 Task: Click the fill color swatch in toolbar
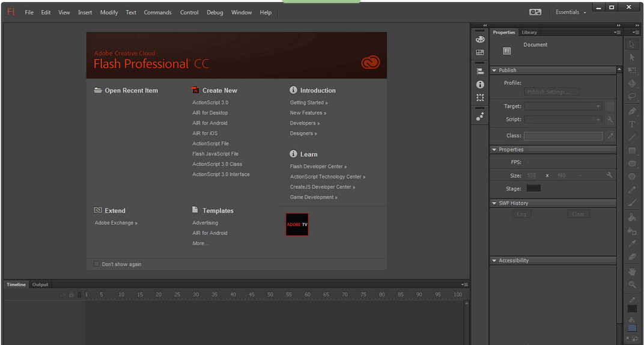633,328
